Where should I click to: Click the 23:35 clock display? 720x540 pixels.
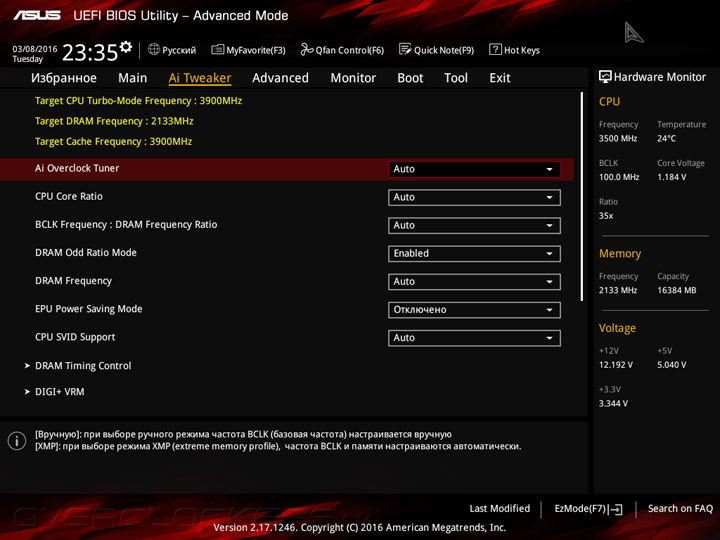90,53
